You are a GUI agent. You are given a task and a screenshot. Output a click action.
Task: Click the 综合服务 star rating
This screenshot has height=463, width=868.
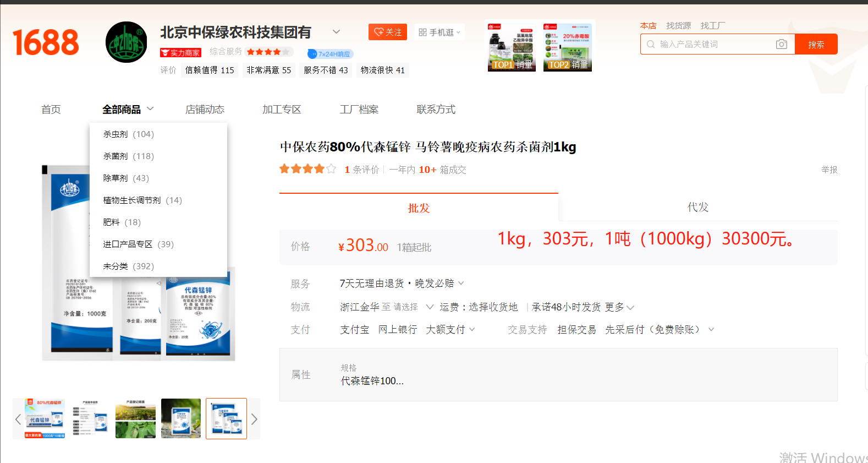[268, 52]
